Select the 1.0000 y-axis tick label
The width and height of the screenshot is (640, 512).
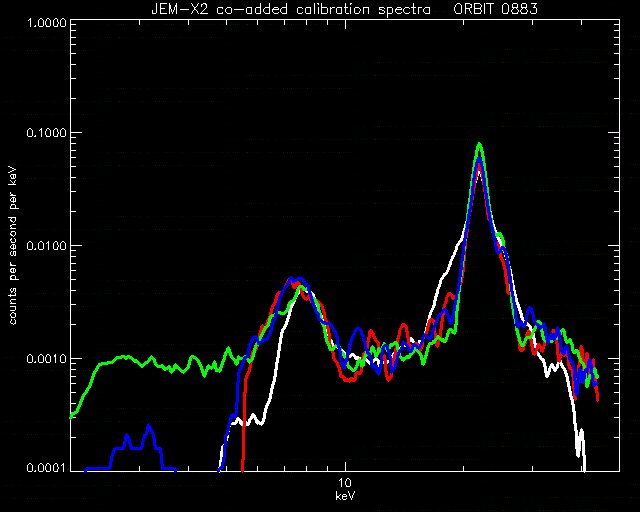click(x=46, y=22)
